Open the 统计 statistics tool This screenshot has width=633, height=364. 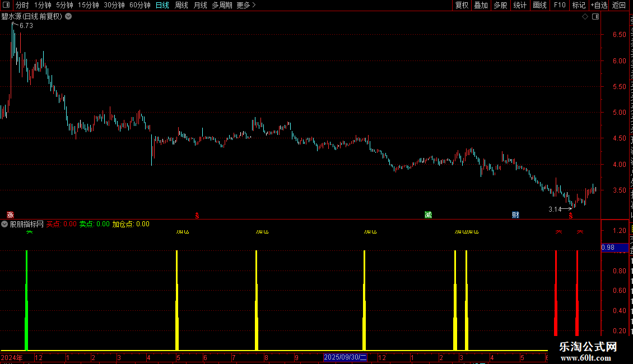(519, 5)
